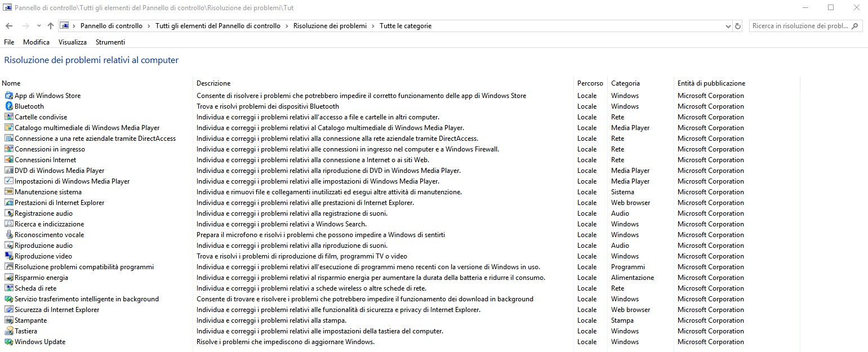Click the Ricerca e indicizzazione icon
The height and width of the screenshot is (352, 868).
8,224
